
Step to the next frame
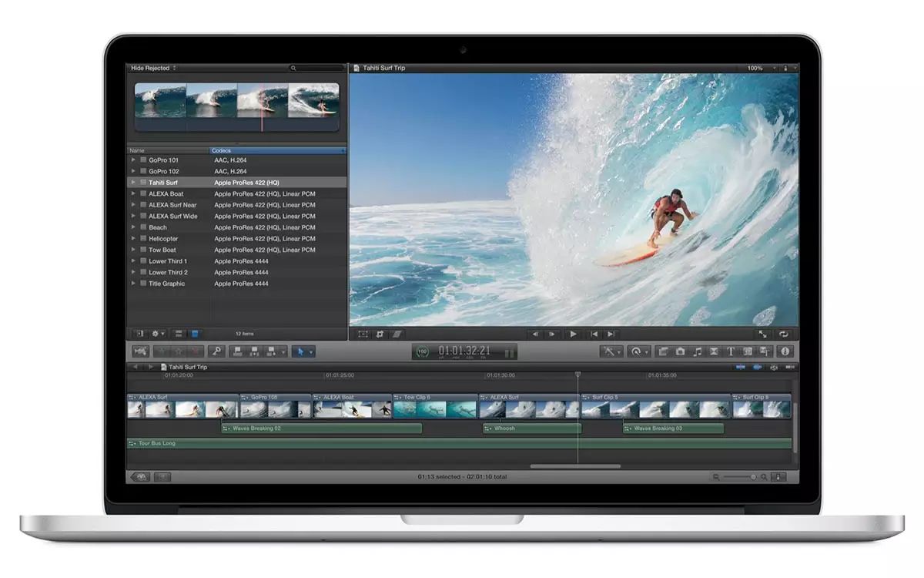[552, 334]
